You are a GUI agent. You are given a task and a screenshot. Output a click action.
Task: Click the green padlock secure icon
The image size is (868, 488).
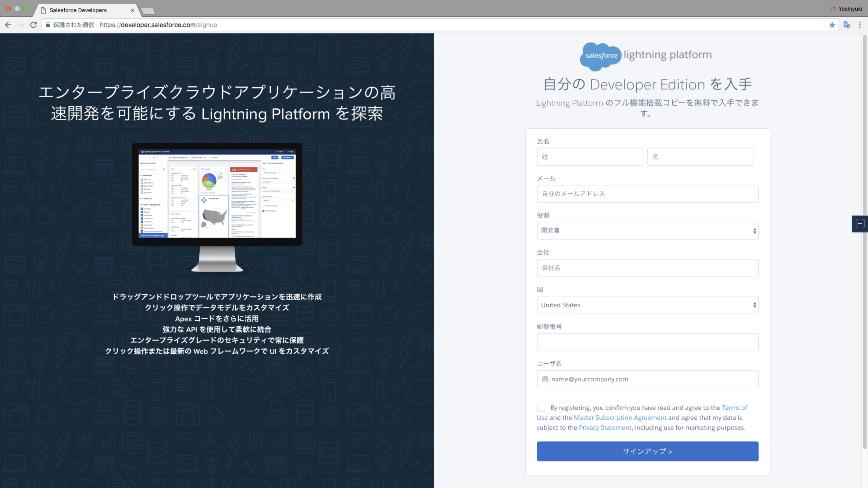click(48, 25)
